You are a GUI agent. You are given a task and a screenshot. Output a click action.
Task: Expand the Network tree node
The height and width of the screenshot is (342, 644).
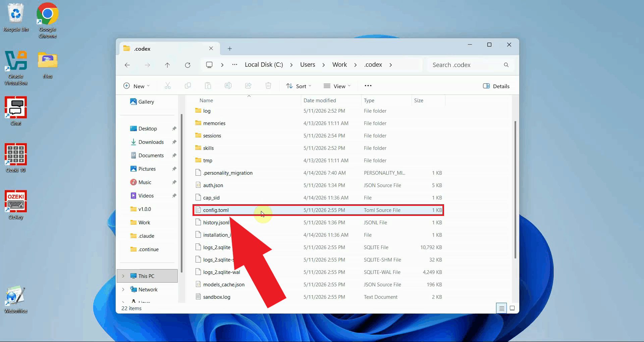click(x=123, y=289)
